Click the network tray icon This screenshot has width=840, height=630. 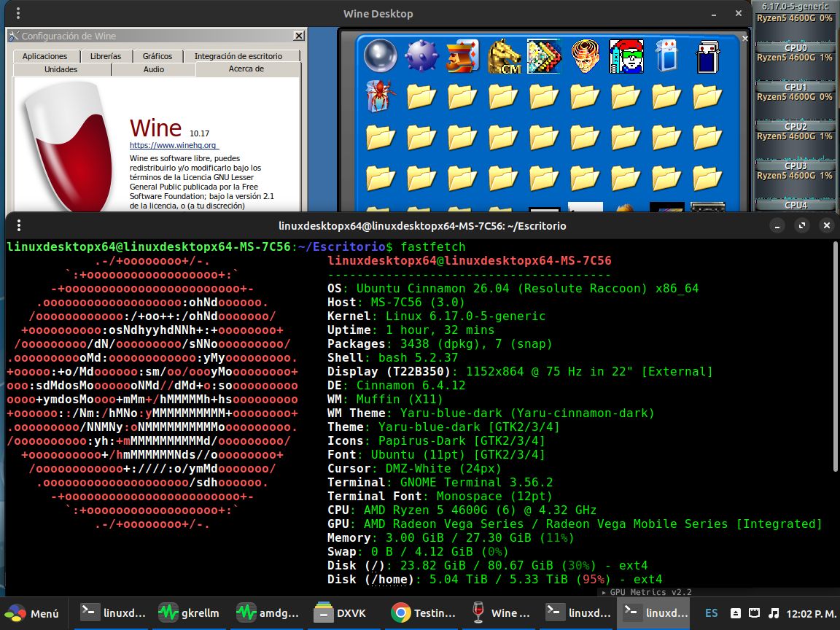755,613
